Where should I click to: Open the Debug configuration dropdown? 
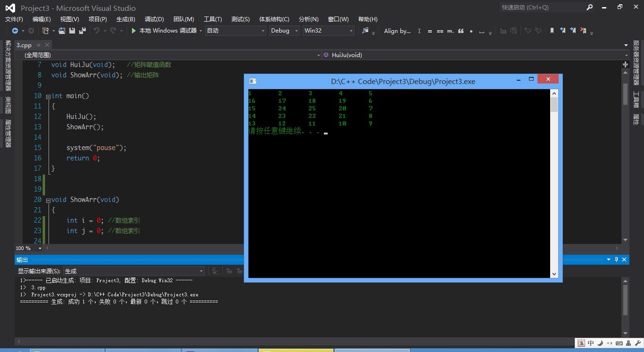tap(296, 31)
